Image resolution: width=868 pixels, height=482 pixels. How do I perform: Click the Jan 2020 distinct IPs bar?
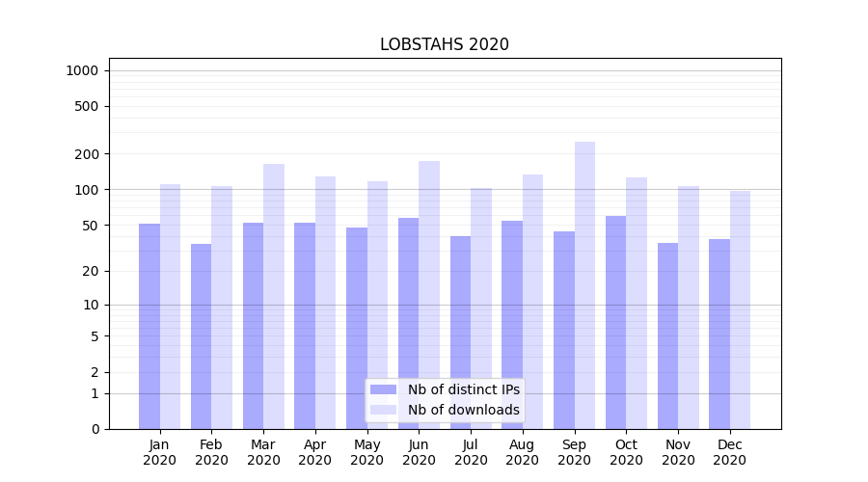[x=149, y=326]
